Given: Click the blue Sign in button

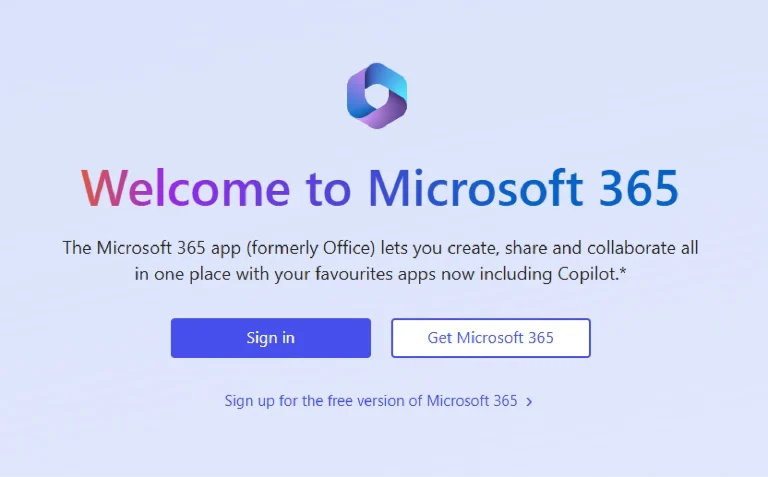Looking at the screenshot, I should (x=271, y=338).
